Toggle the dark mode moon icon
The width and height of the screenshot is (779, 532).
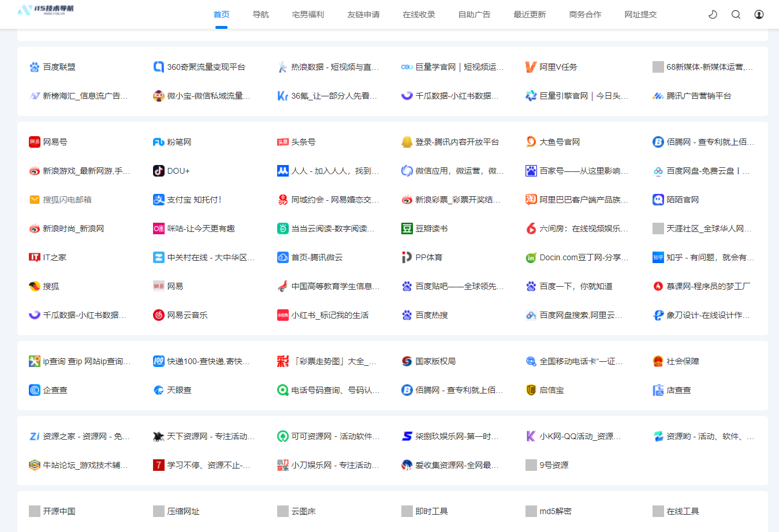pyautogui.click(x=712, y=14)
